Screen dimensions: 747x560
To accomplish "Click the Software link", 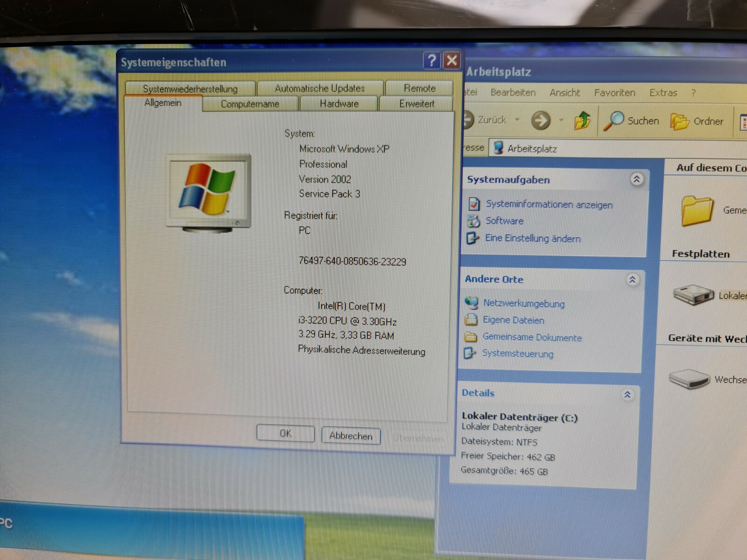I will coord(504,221).
